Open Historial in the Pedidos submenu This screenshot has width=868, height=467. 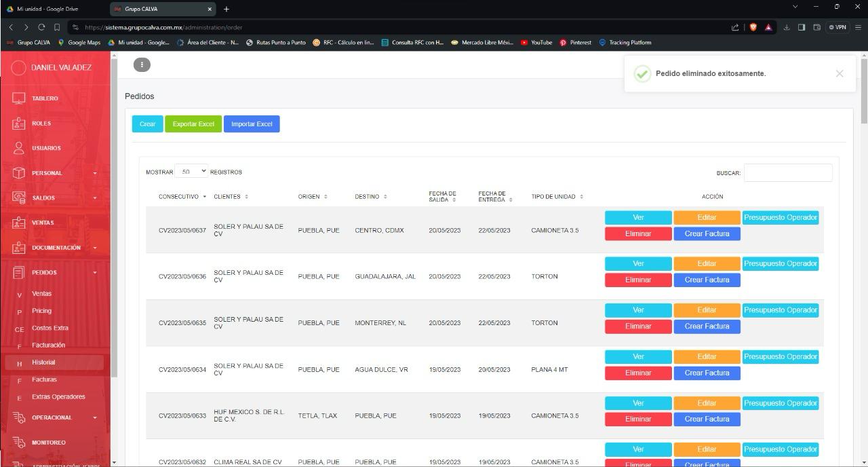43,362
